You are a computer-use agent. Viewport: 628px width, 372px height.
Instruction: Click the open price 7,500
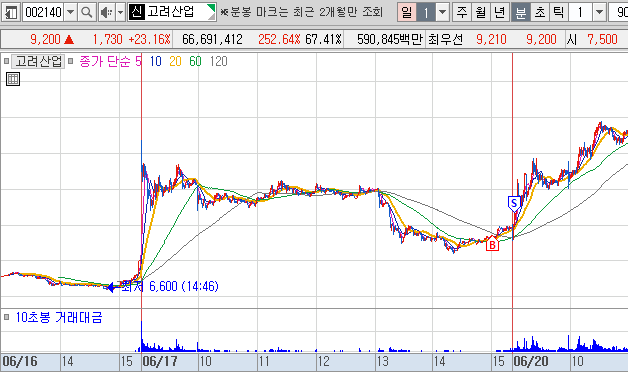[602, 39]
